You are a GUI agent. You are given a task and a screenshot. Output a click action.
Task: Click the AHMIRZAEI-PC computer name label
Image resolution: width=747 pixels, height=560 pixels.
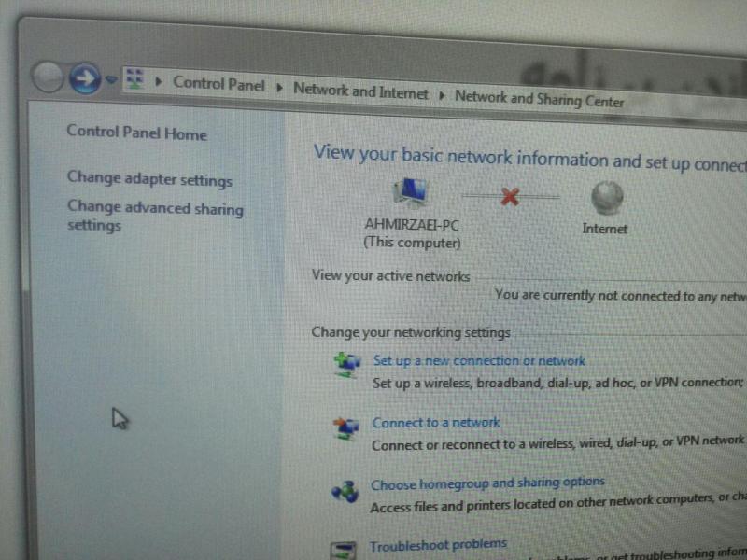coord(412,225)
